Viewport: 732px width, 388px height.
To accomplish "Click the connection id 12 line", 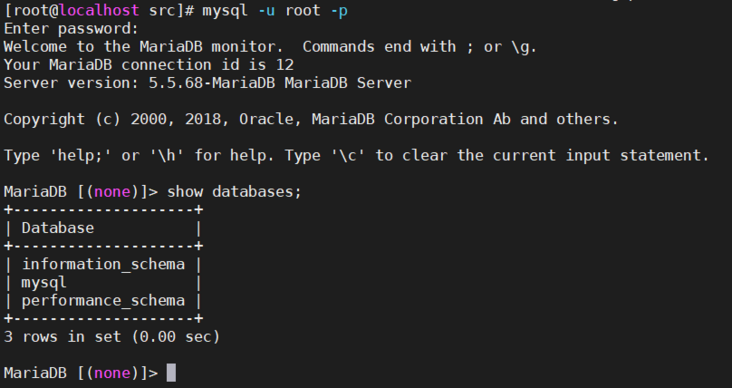I will 148,64.
